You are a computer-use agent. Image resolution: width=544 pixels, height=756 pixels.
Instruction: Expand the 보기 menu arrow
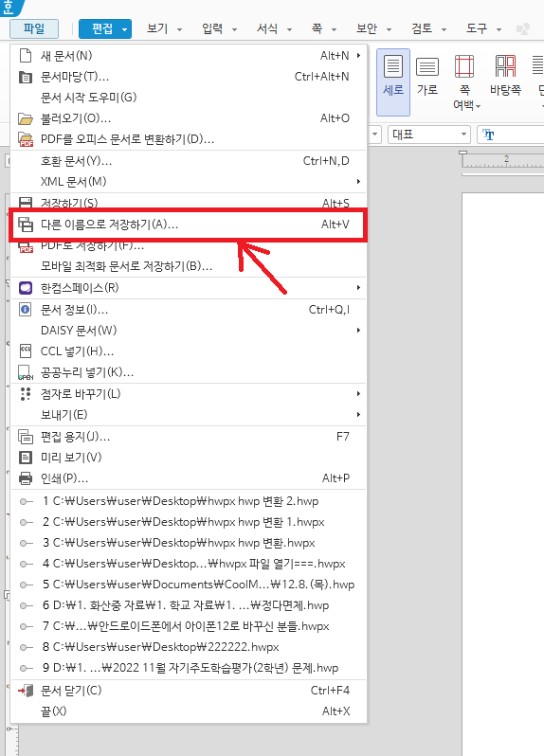click(179, 29)
